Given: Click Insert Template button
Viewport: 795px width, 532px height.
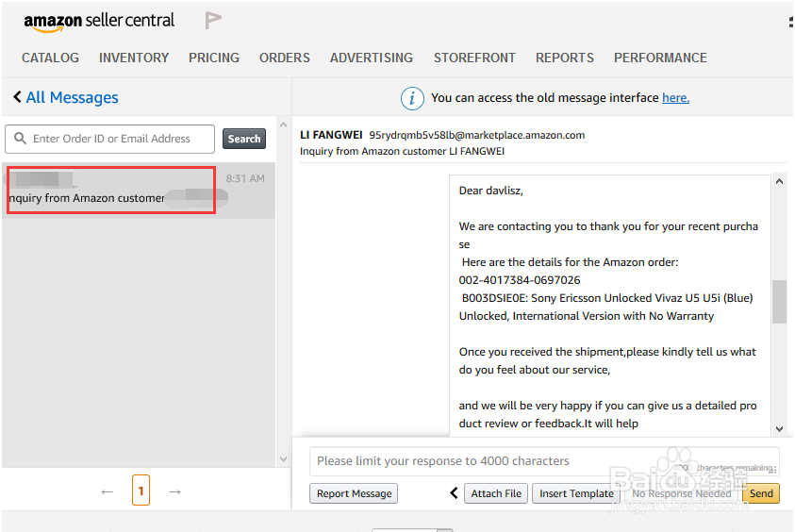Looking at the screenshot, I should pyautogui.click(x=576, y=493).
